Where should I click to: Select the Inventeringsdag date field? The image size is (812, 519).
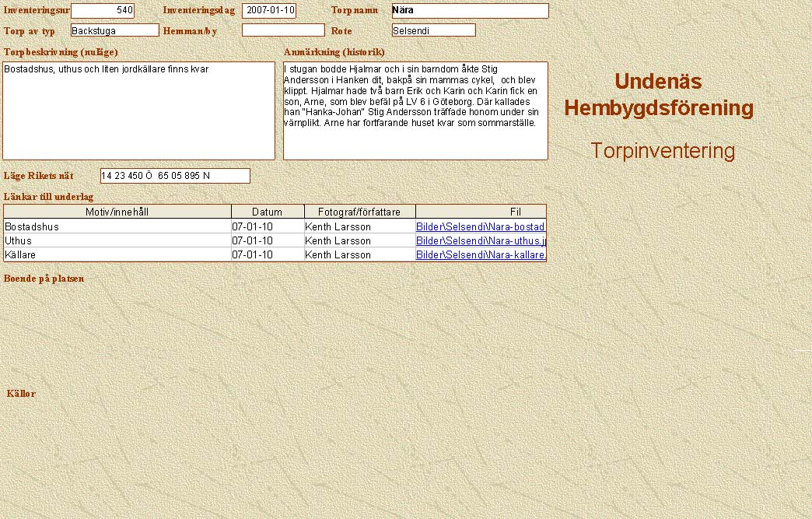[x=269, y=11]
